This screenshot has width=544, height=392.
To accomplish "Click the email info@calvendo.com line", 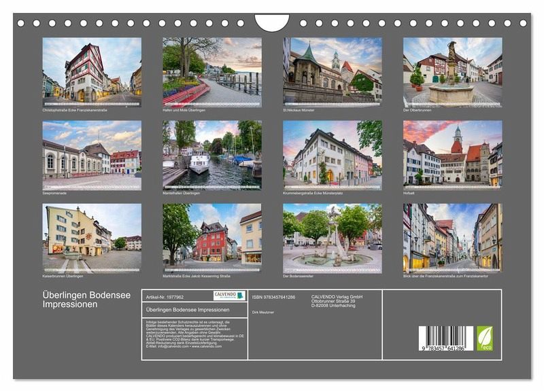I will [184, 346].
